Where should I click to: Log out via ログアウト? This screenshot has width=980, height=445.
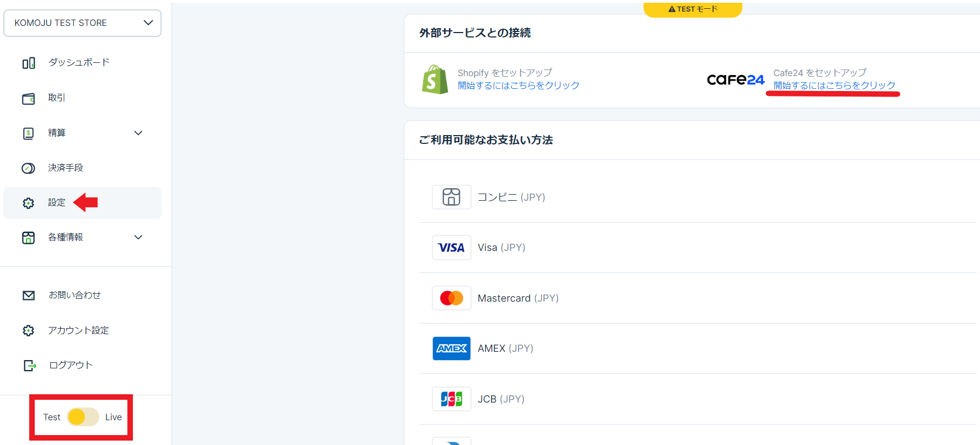[71, 365]
